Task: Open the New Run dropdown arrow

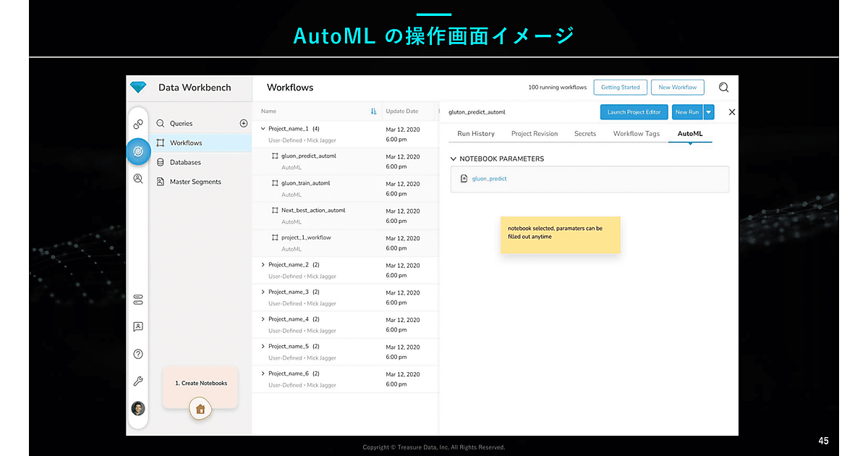Action: tap(709, 112)
